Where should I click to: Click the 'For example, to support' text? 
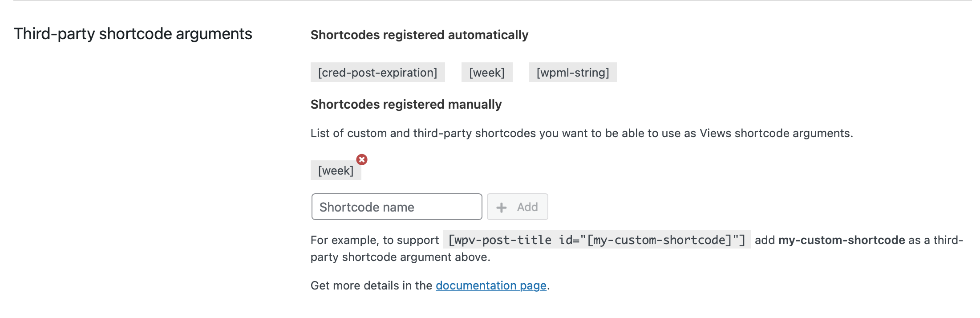[374, 240]
